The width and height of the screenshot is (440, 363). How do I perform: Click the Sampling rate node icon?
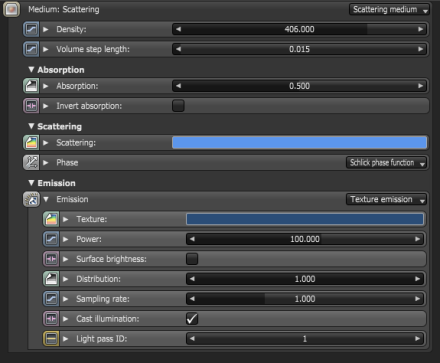tap(51, 299)
